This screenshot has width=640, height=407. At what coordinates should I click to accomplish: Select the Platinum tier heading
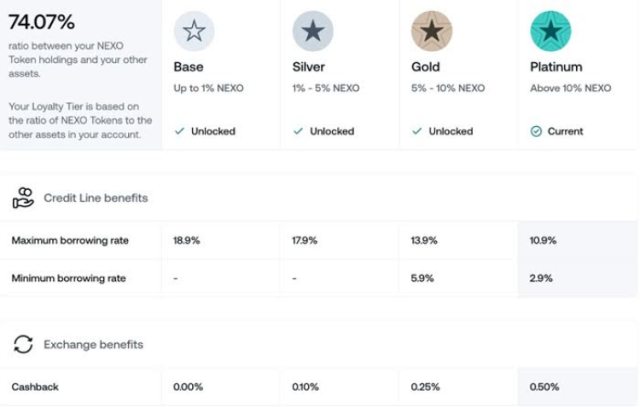[556, 68]
